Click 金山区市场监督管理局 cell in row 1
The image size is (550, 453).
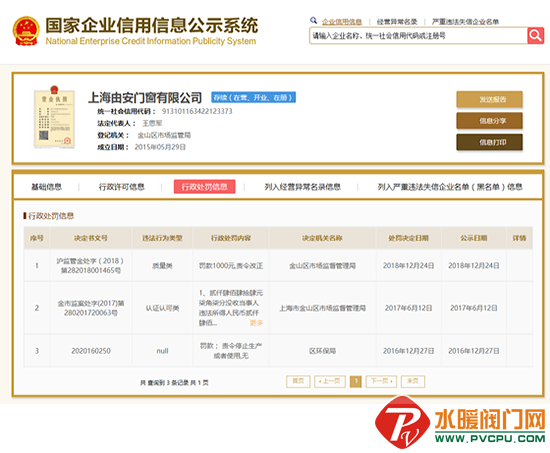click(322, 266)
